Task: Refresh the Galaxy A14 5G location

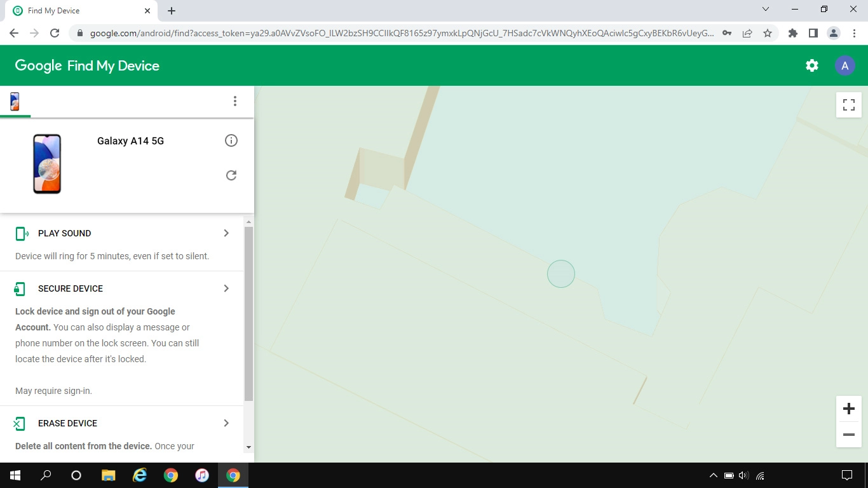Action: point(231,175)
